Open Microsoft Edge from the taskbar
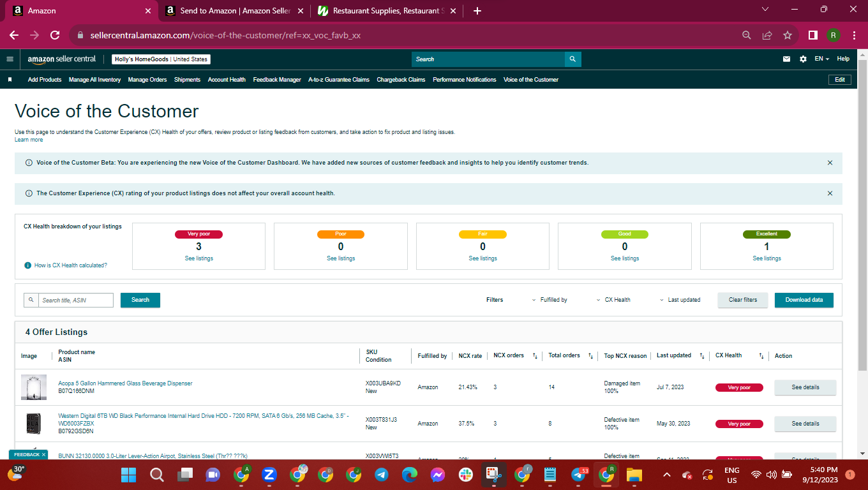 click(x=409, y=475)
